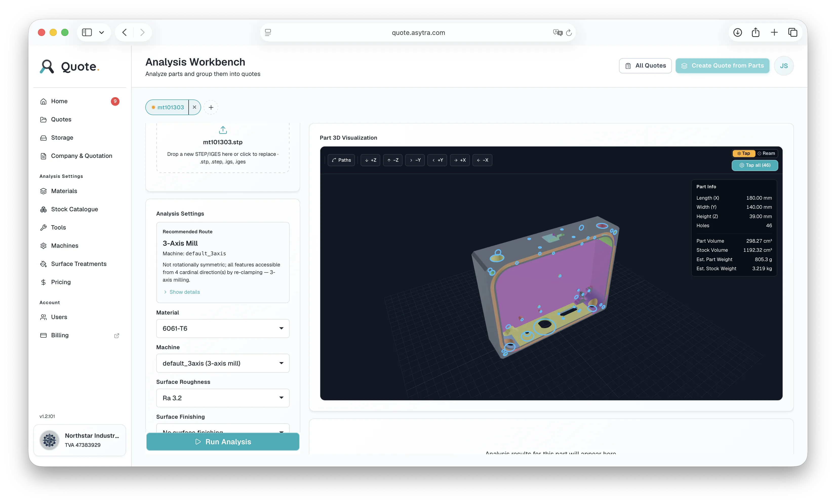
Task: Click Create Quote from Parts
Action: [x=722, y=66]
